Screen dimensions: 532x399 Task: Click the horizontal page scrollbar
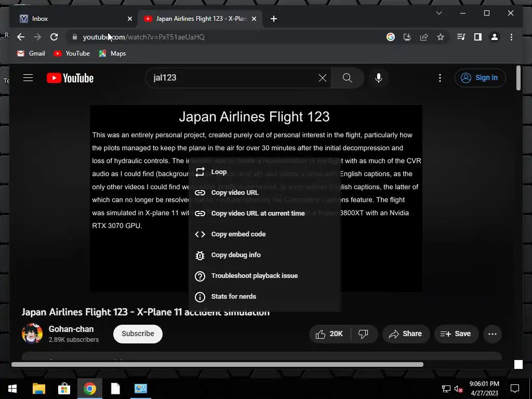click(x=217, y=364)
